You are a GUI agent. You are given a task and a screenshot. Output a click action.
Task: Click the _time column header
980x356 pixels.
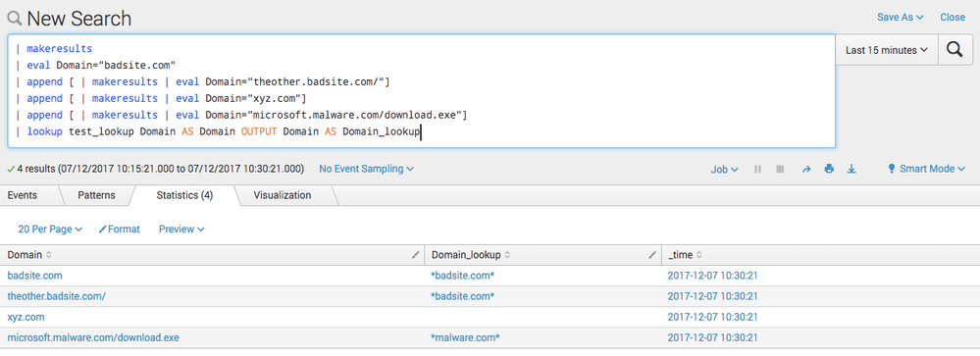pos(821,255)
